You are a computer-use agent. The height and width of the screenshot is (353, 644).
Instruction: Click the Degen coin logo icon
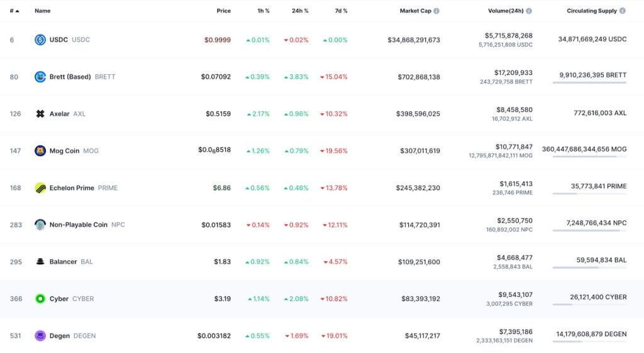(40, 336)
